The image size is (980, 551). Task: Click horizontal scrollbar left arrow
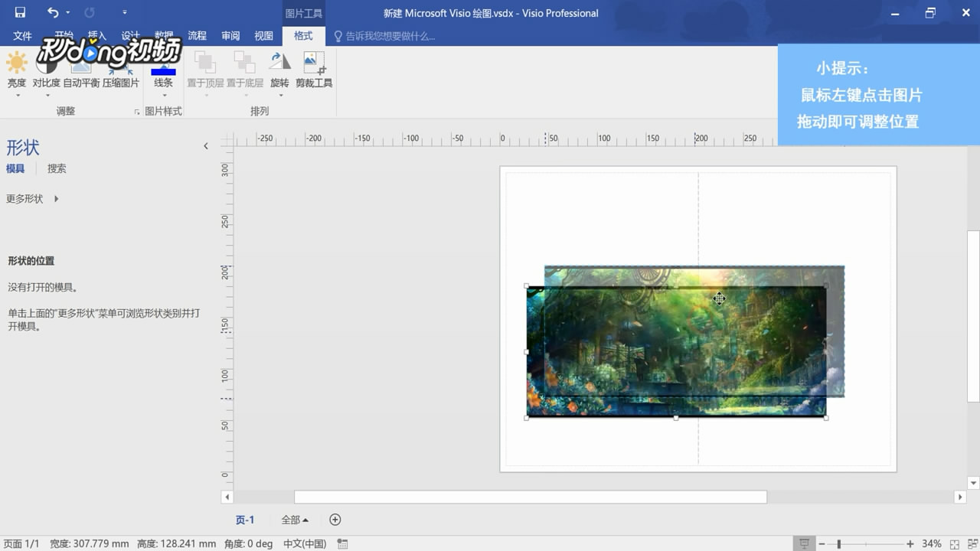click(x=227, y=497)
